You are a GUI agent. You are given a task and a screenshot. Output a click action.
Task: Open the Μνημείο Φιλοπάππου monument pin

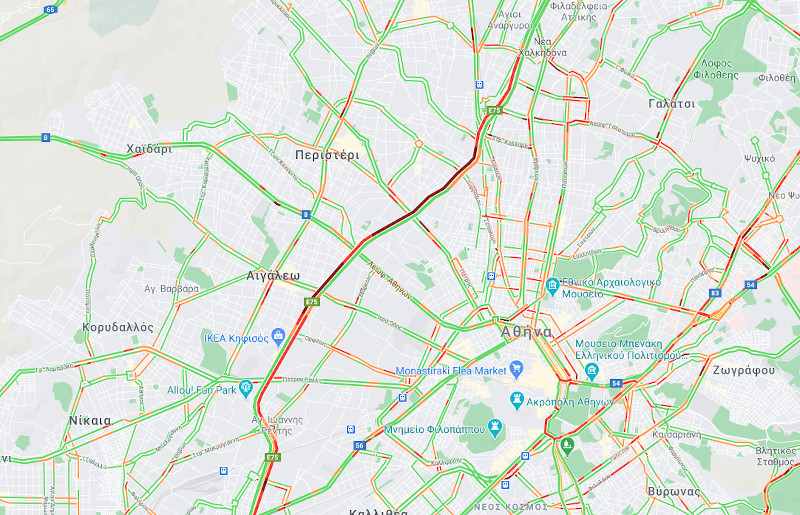[494, 428]
